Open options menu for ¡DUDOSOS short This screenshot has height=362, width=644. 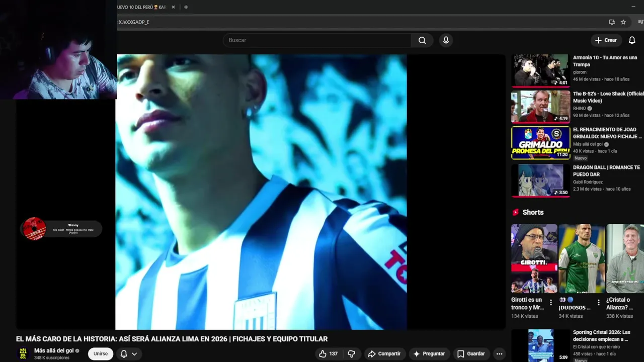pos(599,303)
